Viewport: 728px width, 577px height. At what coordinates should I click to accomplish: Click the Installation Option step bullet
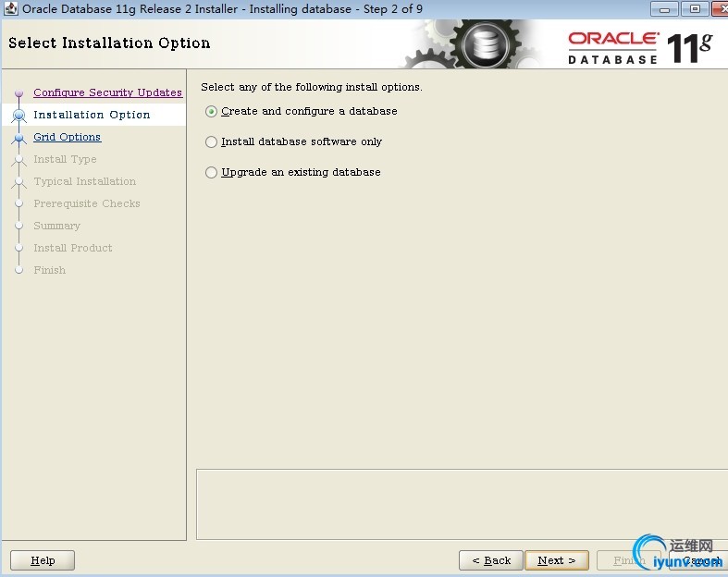tap(19, 115)
